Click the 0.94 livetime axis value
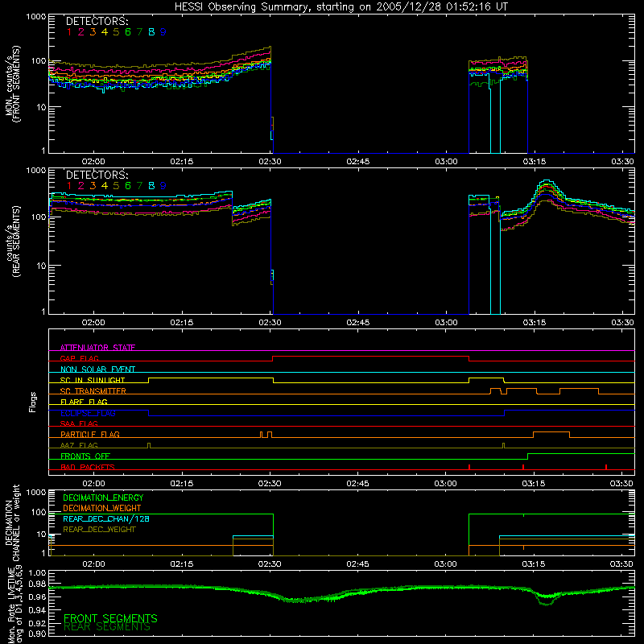Image resolution: width=644 pixels, height=644 pixels. tap(37, 610)
